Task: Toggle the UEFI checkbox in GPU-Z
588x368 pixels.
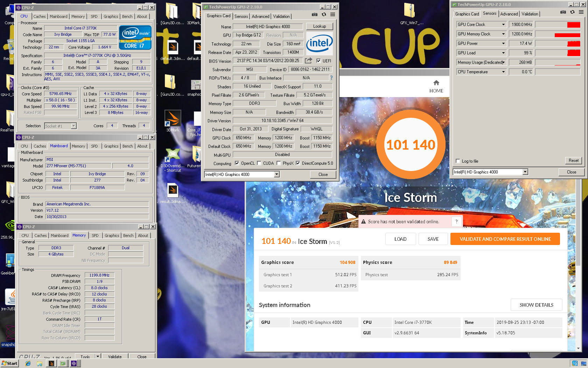Action: [x=318, y=61]
